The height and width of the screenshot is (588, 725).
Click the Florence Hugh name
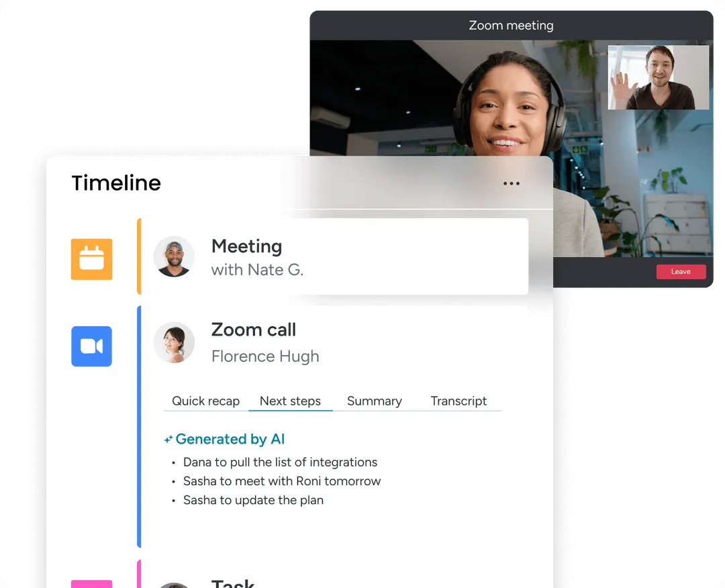[x=265, y=356]
